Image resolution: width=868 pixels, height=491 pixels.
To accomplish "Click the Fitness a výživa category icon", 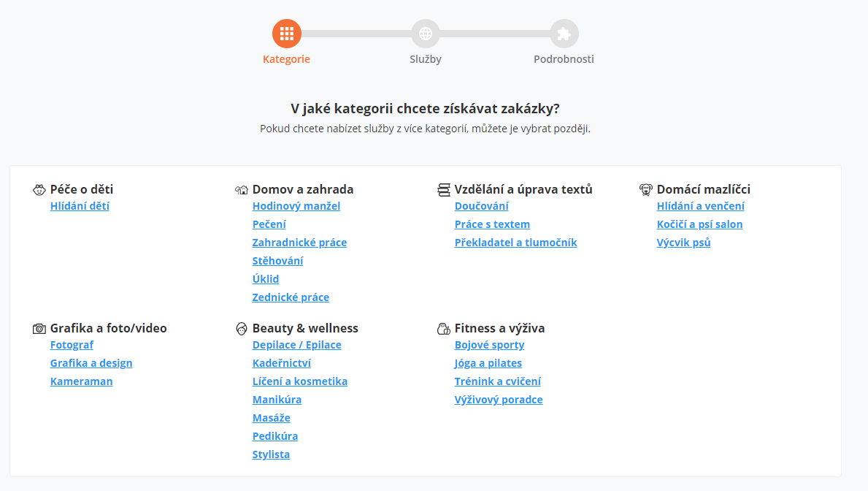I will tap(443, 329).
